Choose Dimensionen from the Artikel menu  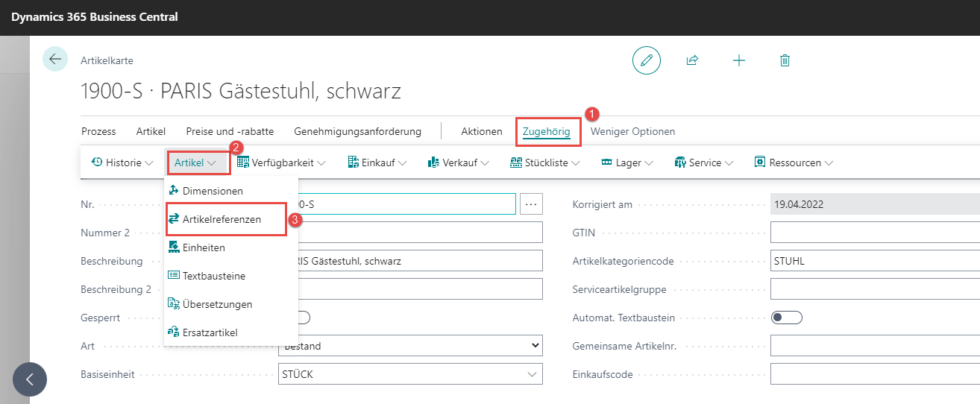(x=231, y=191)
